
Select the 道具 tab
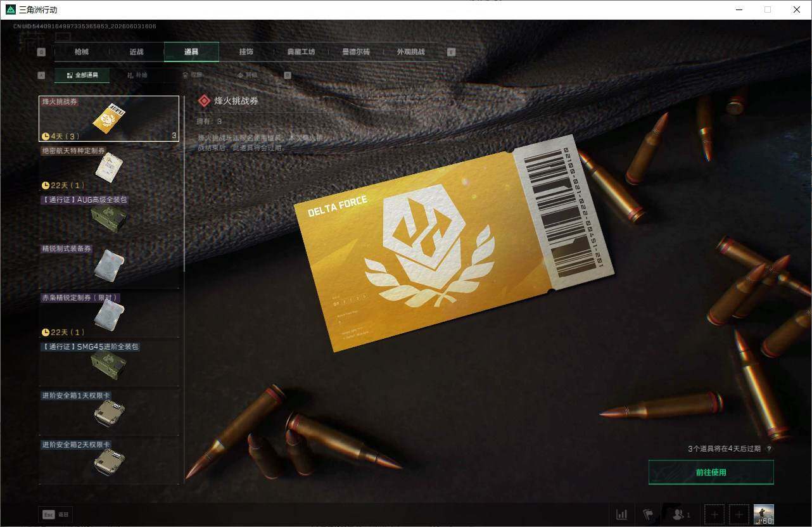point(191,52)
